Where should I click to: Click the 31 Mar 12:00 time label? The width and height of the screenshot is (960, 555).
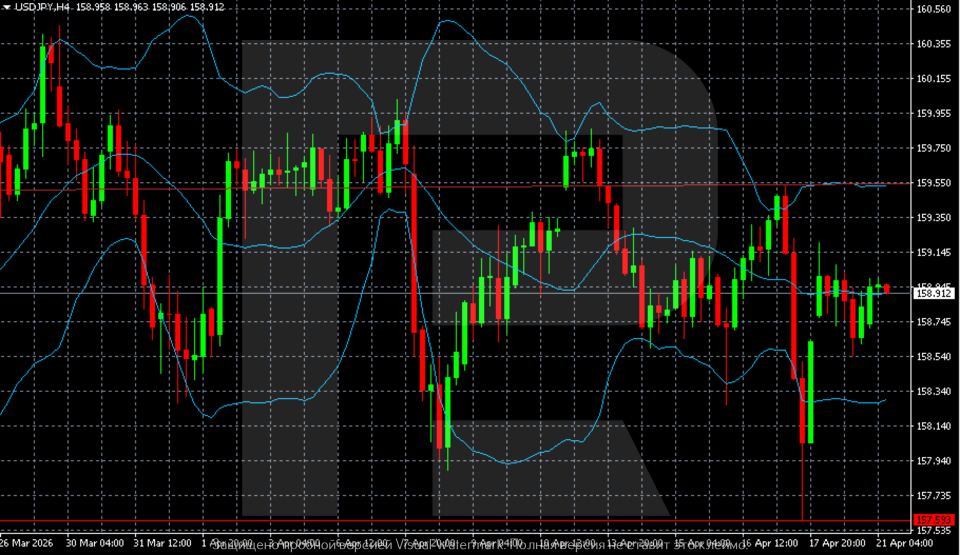coord(163,544)
